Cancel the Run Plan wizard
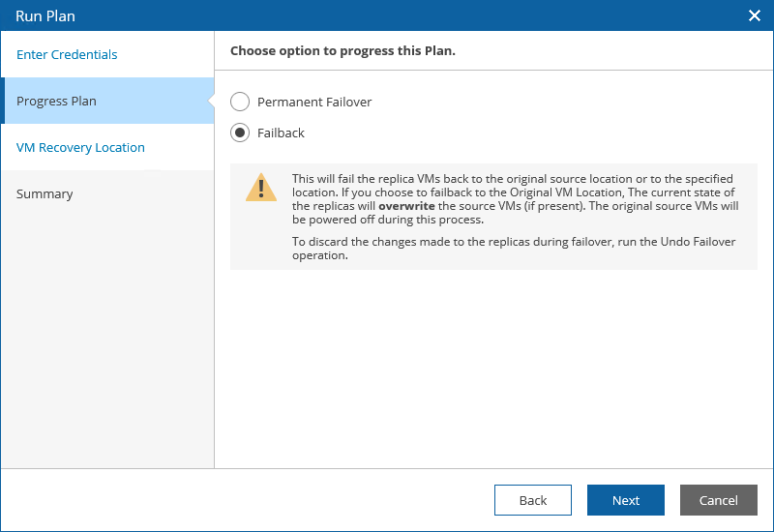This screenshot has width=774, height=532. pyautogui.click(x=718, y=500)
